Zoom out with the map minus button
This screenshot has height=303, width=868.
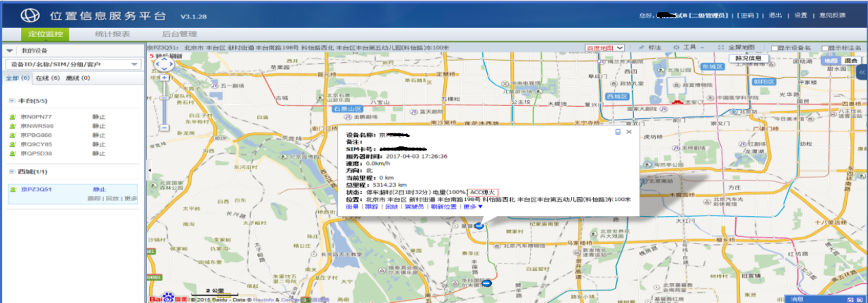(165, 128)
